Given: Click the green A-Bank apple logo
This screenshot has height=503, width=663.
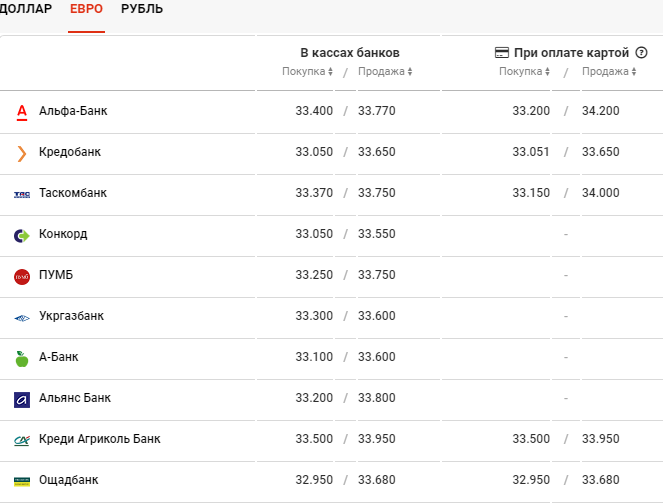Looking at the screenshot, I should [x=22, y=358].
